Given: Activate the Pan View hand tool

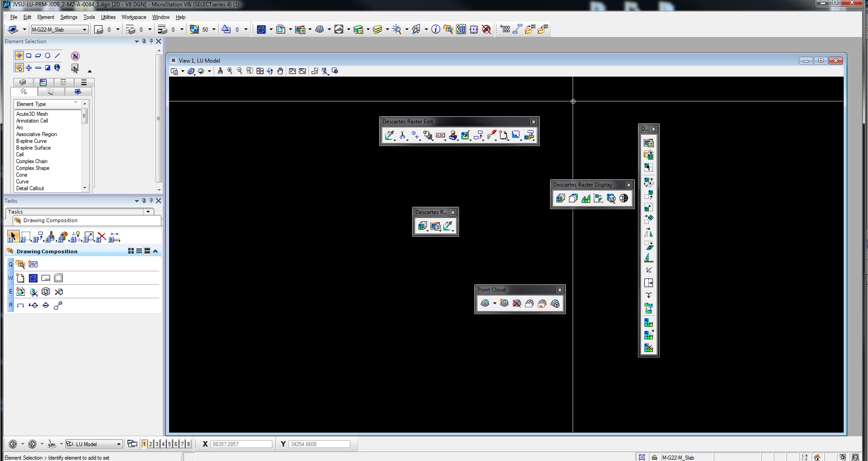Looking at the screenshot, I should click(280, 71).
